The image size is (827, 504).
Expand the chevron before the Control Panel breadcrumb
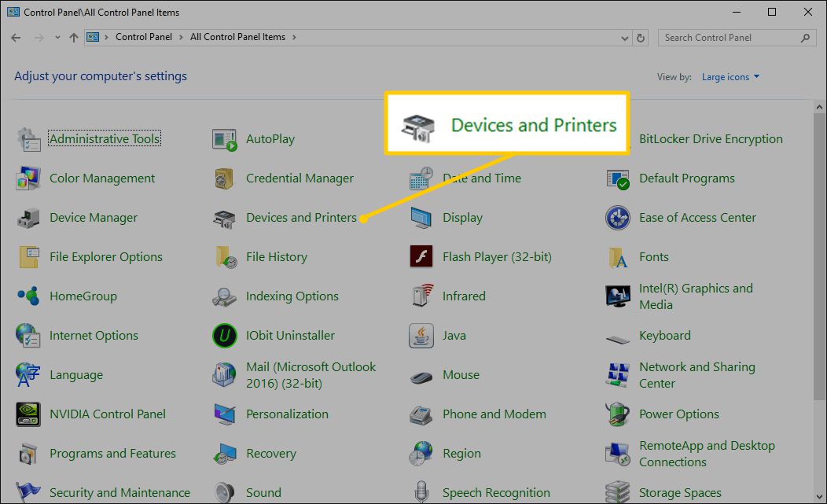(107, 37)
